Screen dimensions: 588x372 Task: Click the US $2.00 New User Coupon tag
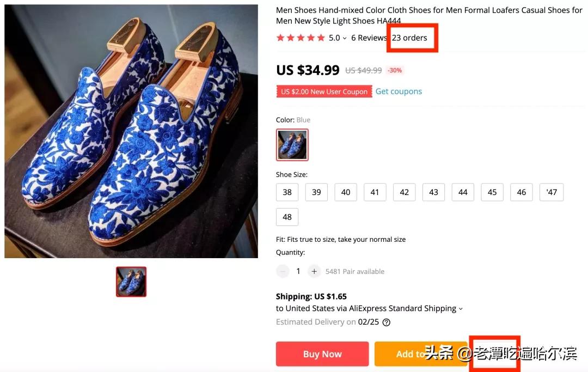[324, 92]
